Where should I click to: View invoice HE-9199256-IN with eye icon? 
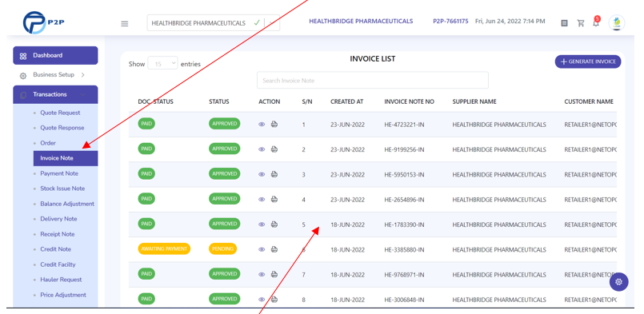click(262, 149)
